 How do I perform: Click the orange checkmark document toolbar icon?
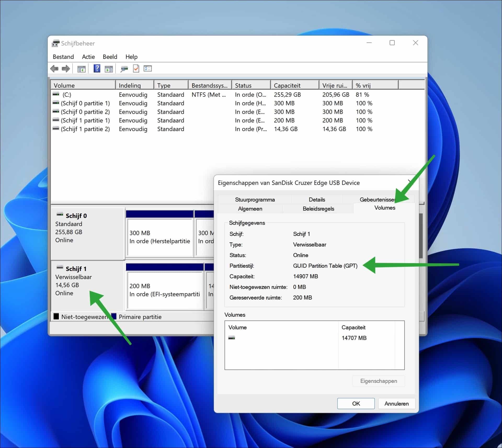tap(136, 69)
